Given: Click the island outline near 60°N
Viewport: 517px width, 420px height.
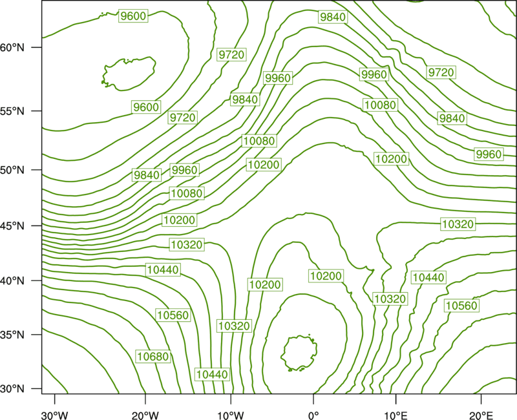Looking at the screenshot, I should coord(129,74).
